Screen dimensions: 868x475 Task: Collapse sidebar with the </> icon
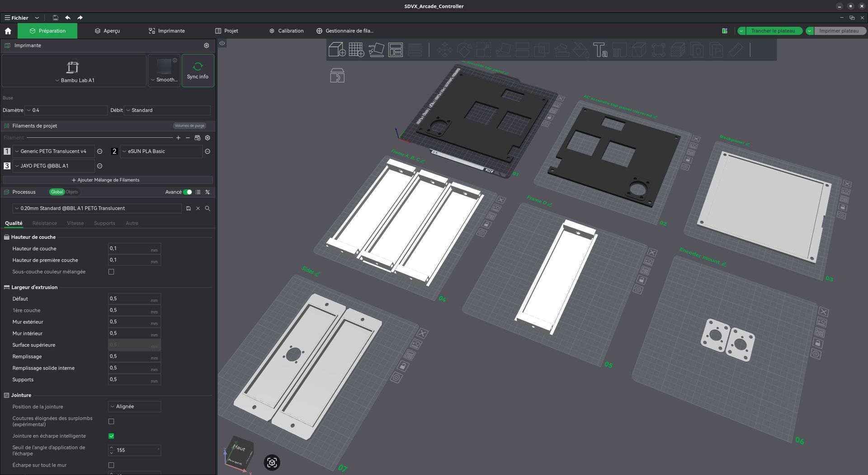point(222,43)
